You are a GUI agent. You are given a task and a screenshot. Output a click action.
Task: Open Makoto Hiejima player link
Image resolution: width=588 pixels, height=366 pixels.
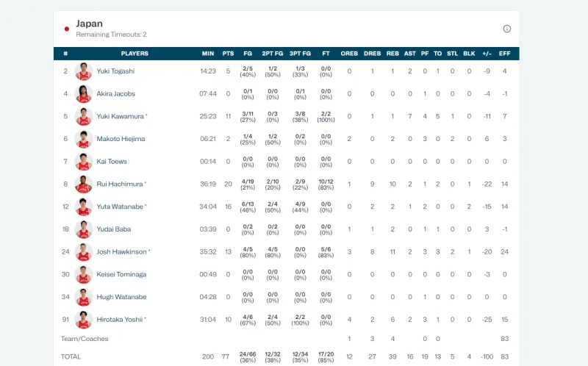121,139
